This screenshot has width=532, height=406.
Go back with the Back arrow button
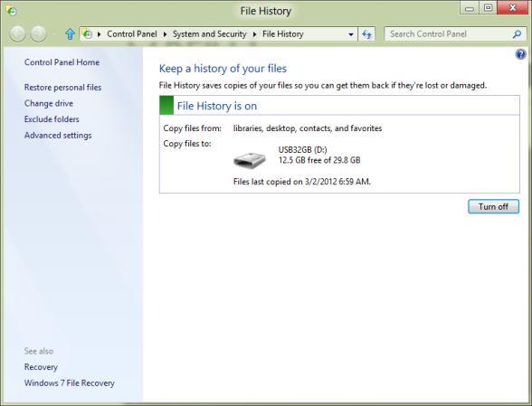(x=18, y=34)
